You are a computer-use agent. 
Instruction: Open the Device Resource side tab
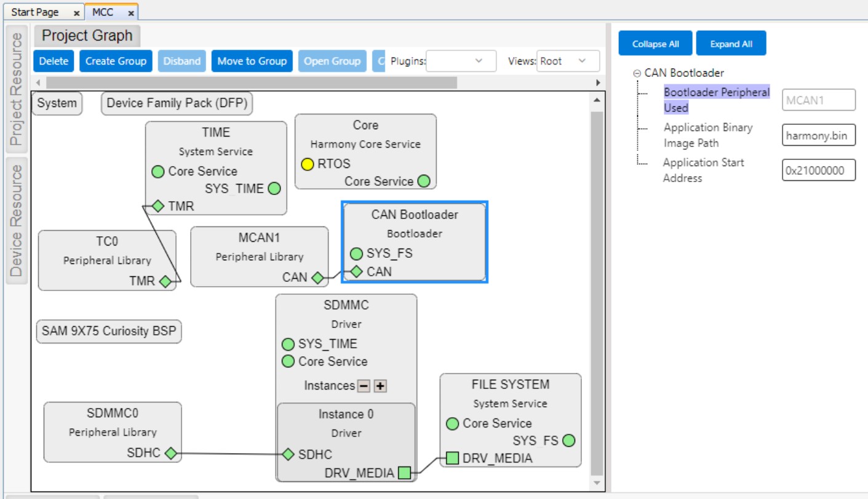(16, 220)
